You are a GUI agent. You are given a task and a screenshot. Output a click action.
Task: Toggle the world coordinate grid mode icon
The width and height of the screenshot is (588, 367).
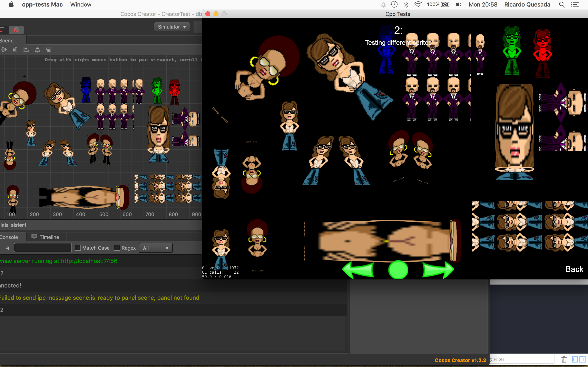click(x=16, y=30)
